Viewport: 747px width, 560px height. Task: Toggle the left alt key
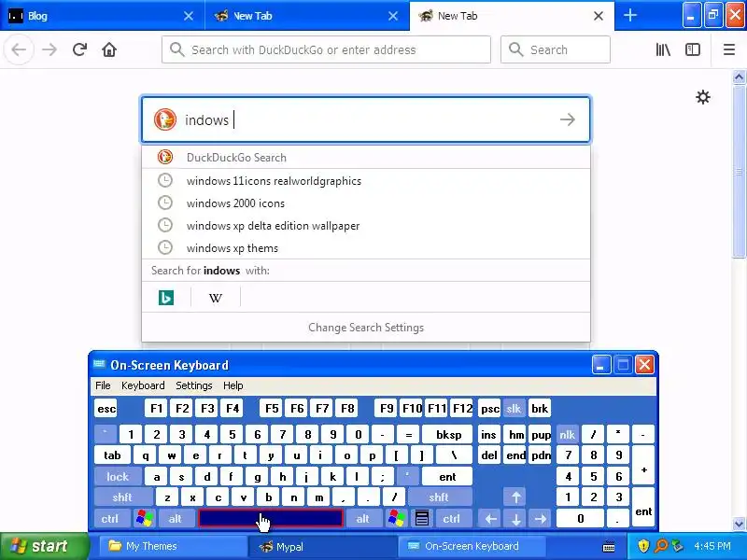click(x=176, y=518)
